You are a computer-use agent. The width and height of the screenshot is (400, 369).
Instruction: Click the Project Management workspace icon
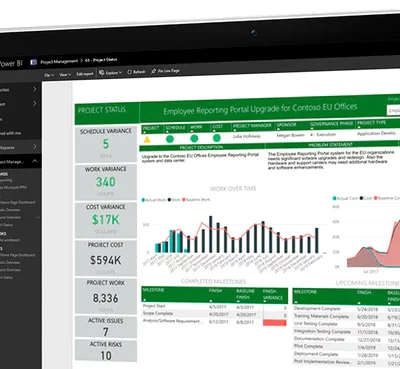pyautogui.click(x=33, y=62)
